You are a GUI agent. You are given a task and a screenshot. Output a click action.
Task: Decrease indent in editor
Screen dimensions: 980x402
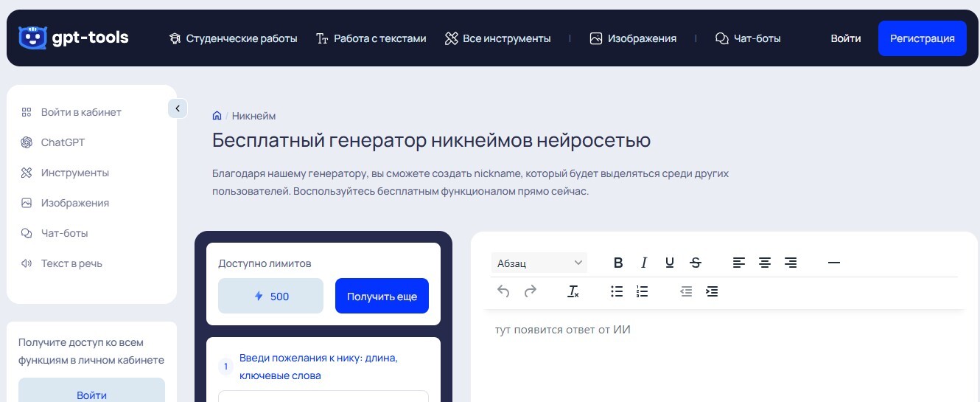686,291
